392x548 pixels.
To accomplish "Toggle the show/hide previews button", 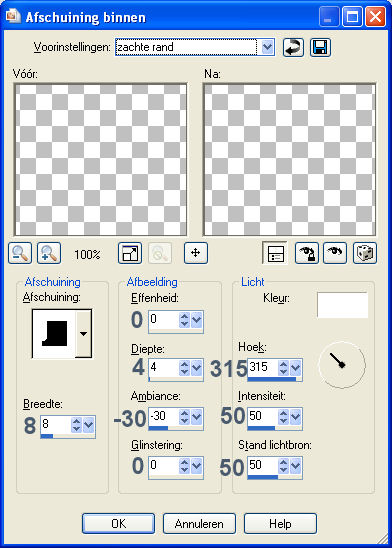I will coord(275,253).
